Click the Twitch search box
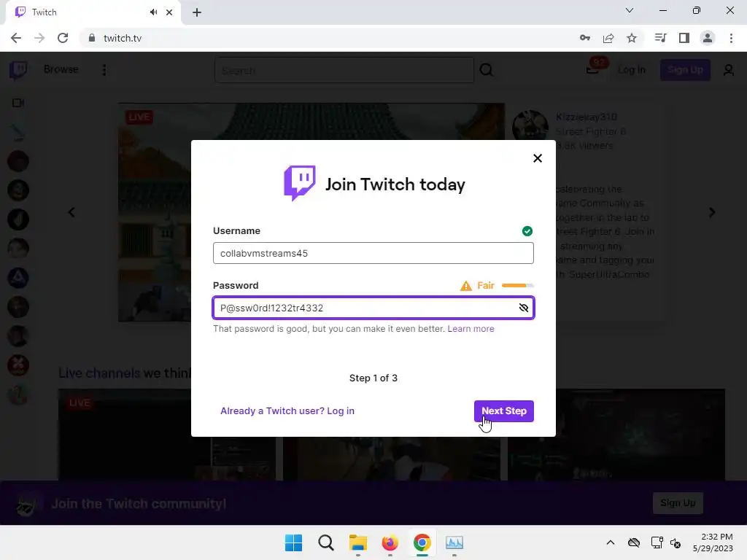 (x=344, y=71)
